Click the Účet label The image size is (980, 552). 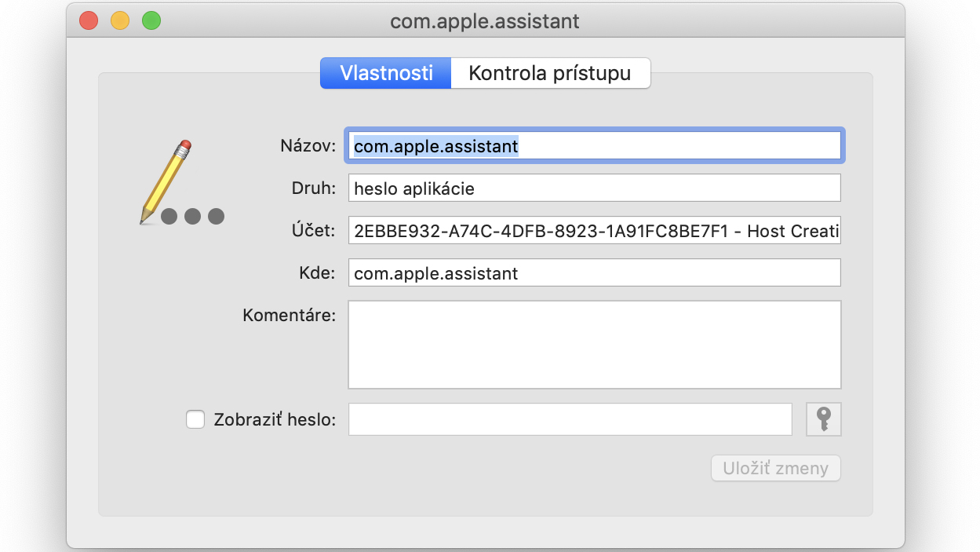pyautogui.click(x=313, y=231)
